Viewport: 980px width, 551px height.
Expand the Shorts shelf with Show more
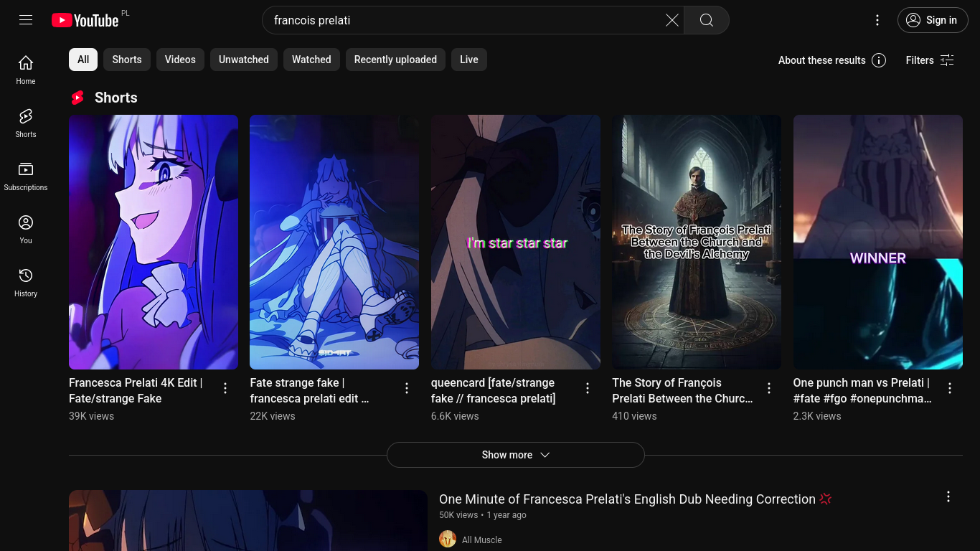point(516,455)
